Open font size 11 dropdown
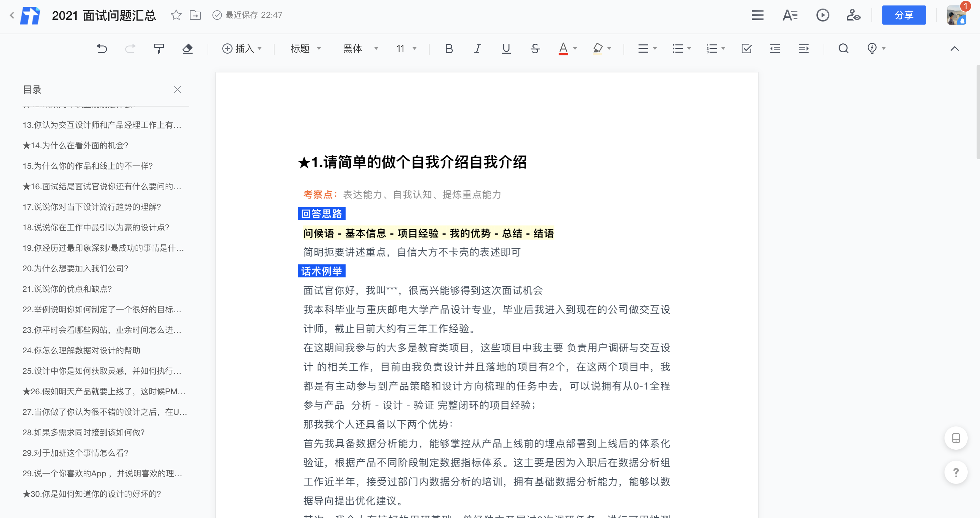Image resolution: width=980 pixels, height=518 pixels. tap(406, 48)
